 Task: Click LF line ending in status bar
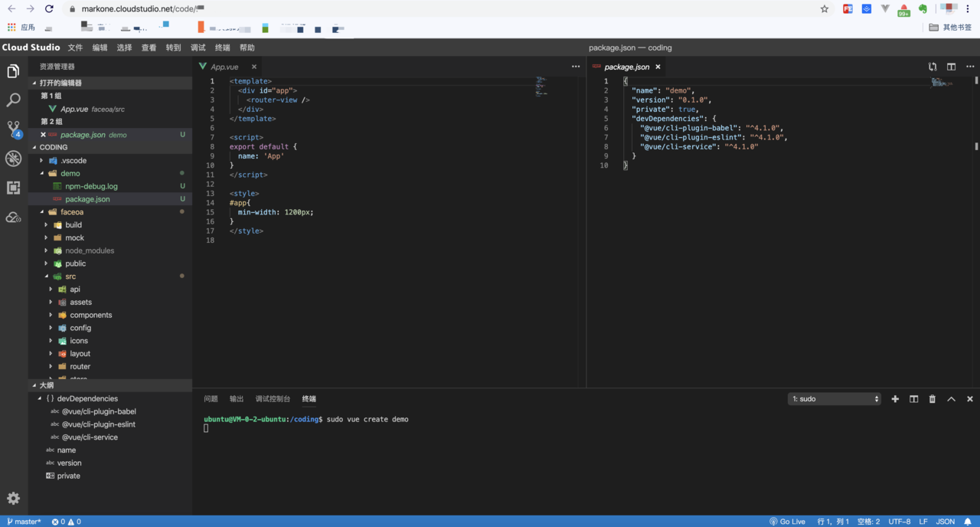pyautogui.click(x=923, y=522)
